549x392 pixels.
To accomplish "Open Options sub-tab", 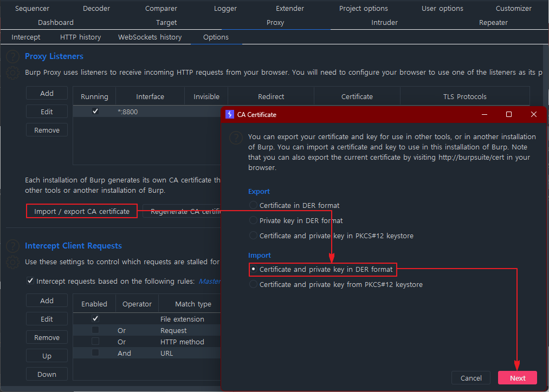I will (216, 37).
